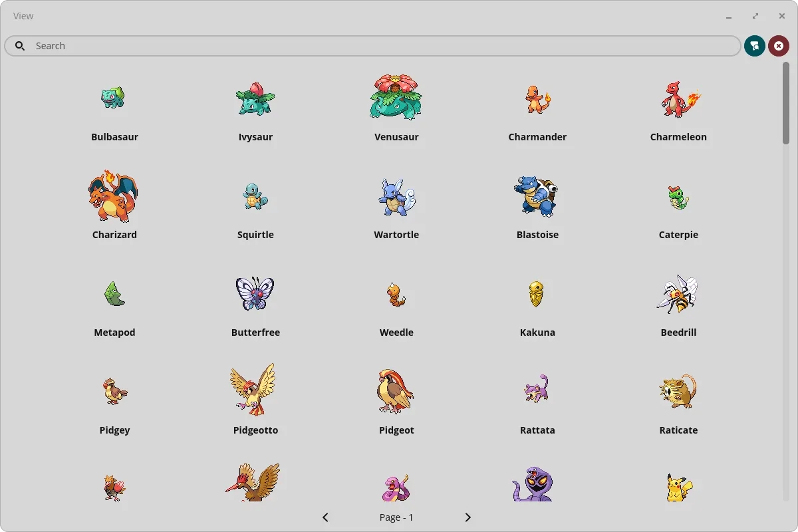Clear the search with red X button
This screenshot has height=532, width=798.
coord(779,46)
